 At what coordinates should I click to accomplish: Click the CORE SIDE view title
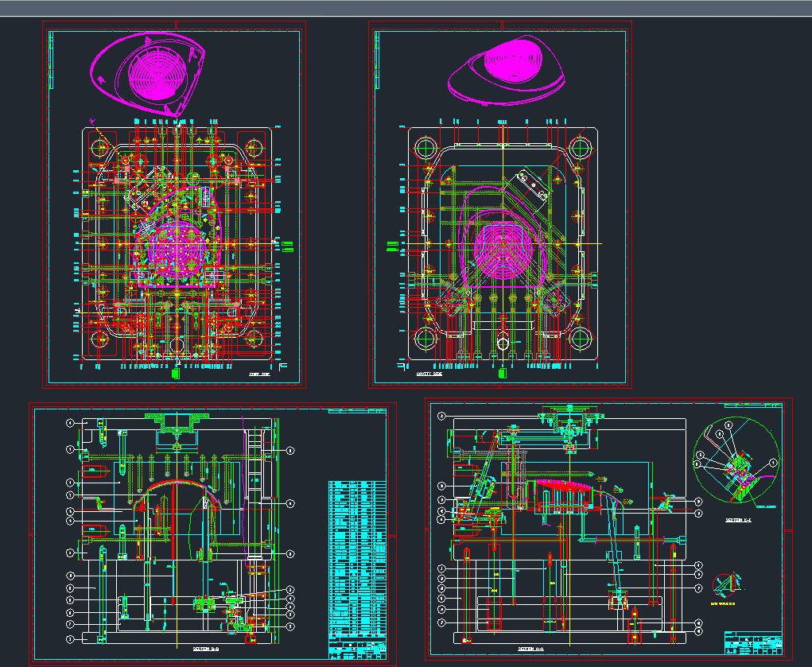(x=259, y=374)
